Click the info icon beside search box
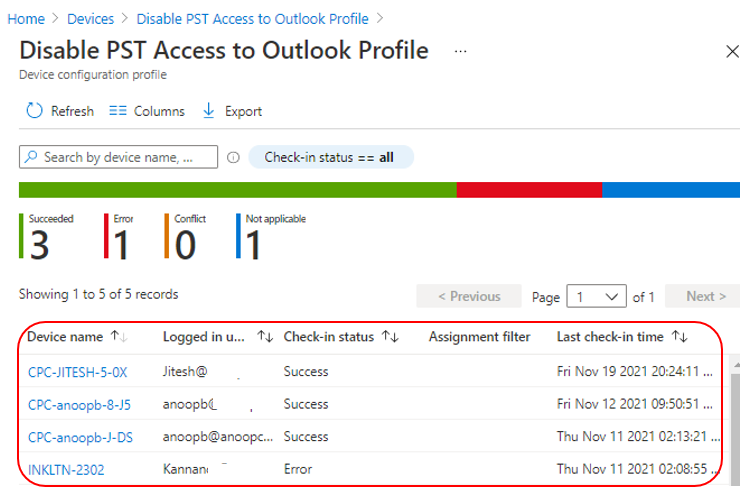753x496 pixels. coord(233,157)
